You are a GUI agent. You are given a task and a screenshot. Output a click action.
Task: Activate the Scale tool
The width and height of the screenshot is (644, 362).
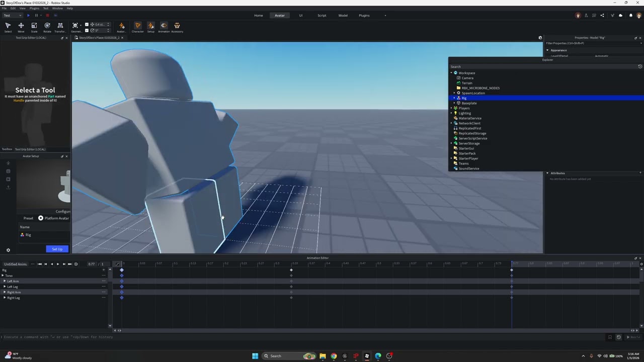(x=34, y=27)
